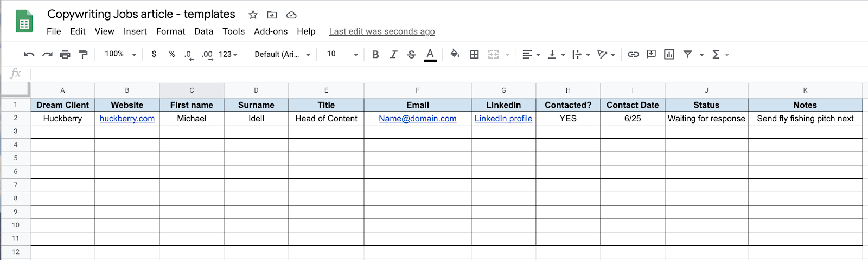Star this spreadsheet document

(253, 15)
